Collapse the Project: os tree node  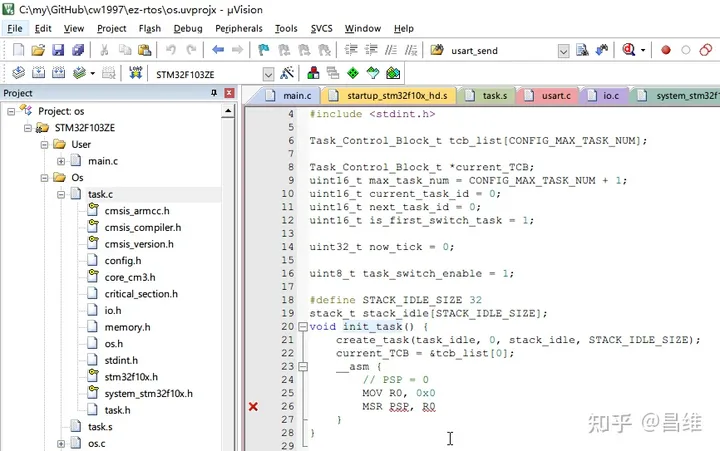[x=11, y=111]
